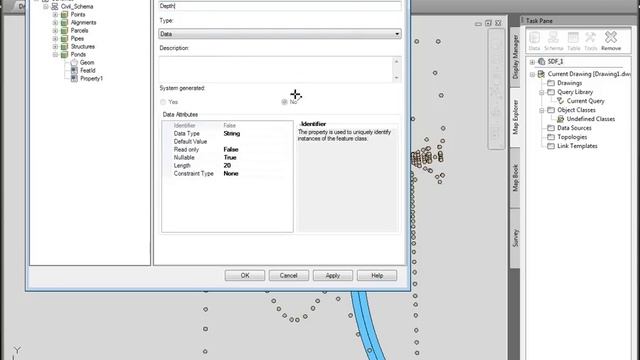
Task: Click the Property1 property icon
Action: point(74,78)
